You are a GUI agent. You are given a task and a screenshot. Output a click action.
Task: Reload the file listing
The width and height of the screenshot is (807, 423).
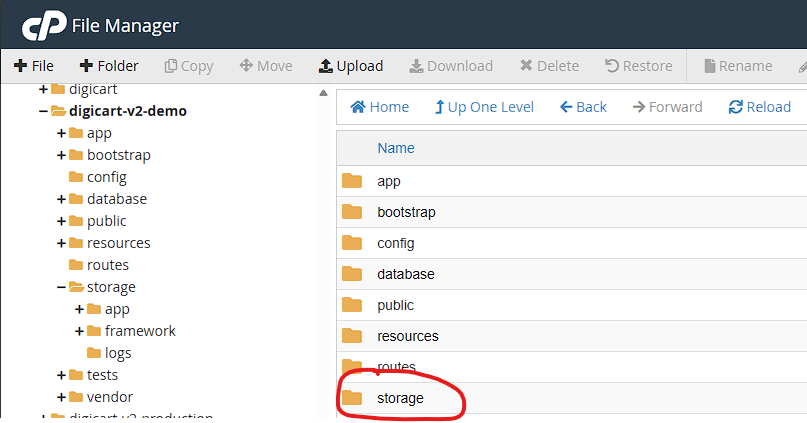coord(759,107)
